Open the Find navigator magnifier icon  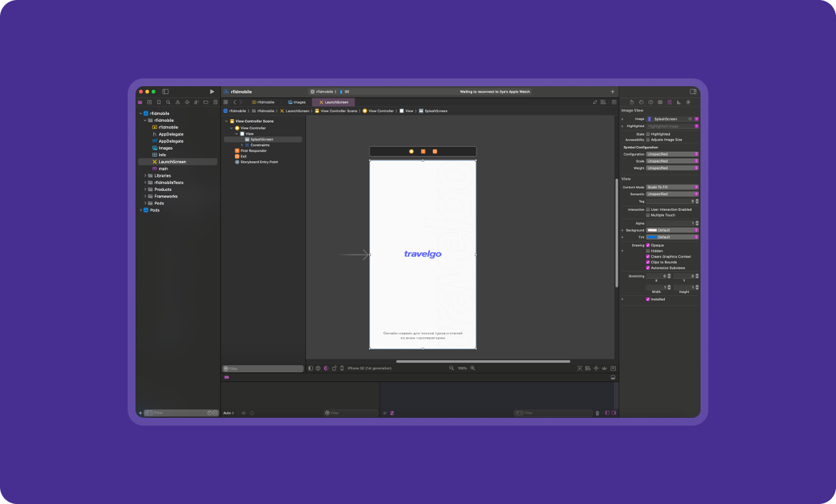pyautogui.click(x=168, y=102)
